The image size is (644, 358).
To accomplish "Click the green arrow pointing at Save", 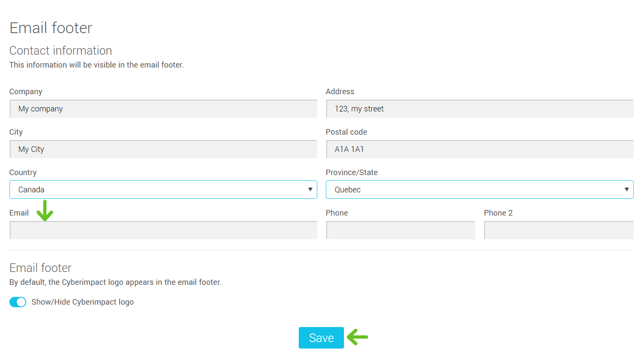I will [358, 337].
